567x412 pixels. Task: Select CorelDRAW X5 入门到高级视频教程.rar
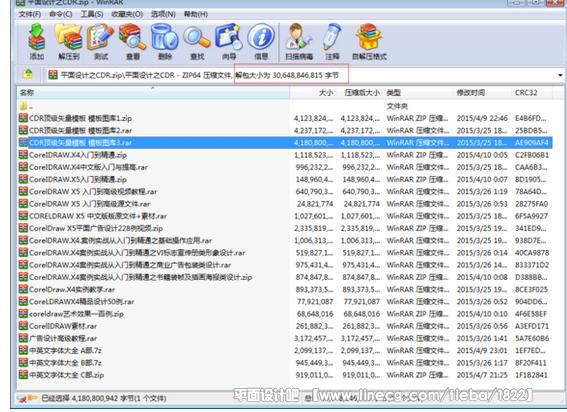(x=93, y=191)
